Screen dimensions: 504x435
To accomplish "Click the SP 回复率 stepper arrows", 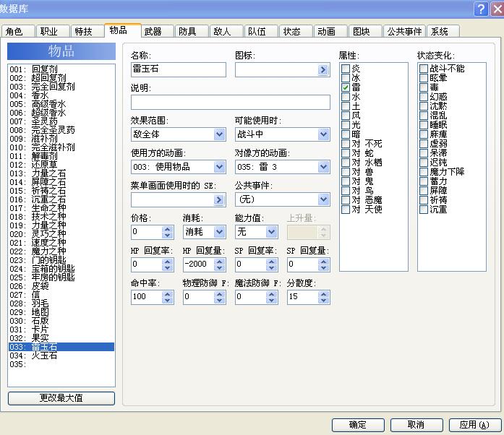I will [x=272, y=264].
